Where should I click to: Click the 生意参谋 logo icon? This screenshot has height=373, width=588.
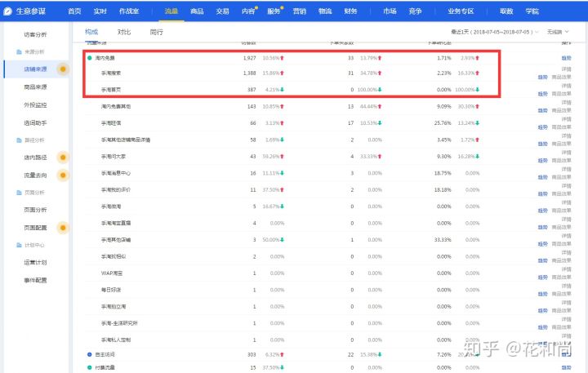pos(8,11)
